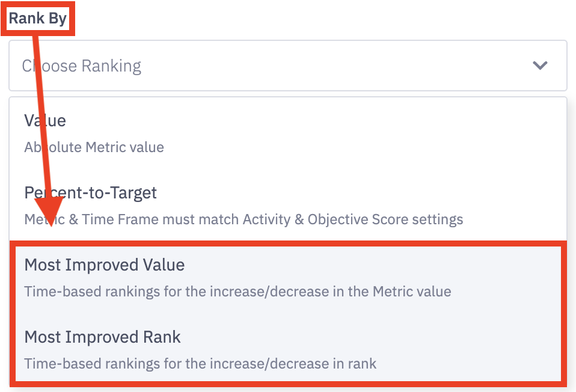Open the Choose Ranking dropdown field

coord(287,66)
